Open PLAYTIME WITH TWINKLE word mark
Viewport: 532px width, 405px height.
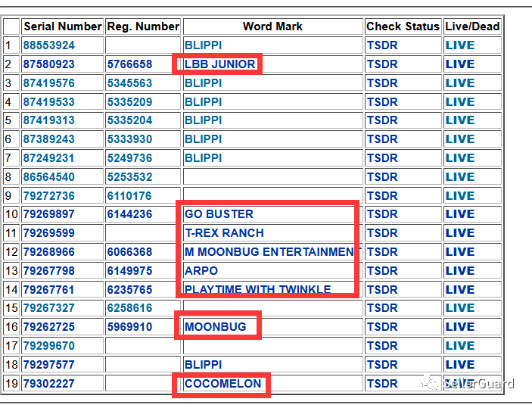258,290
